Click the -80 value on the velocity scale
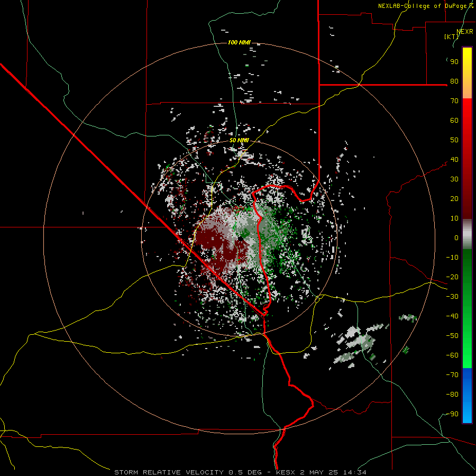 [452, 395]
